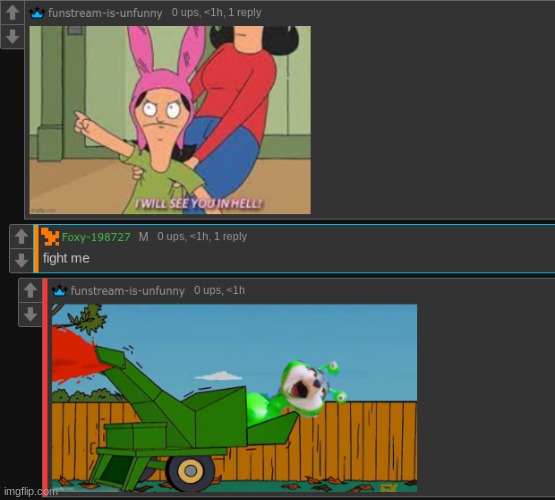The height and width of the screenshot is (500, 555).
Task: Open the green wood chipper image
Action: [x=234, y=398]
